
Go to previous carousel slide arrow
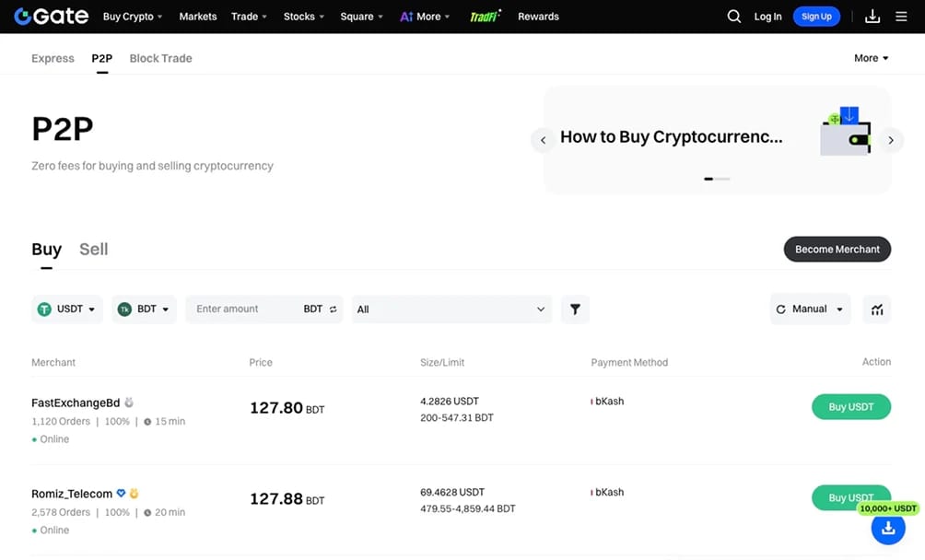tap(543, 140)
